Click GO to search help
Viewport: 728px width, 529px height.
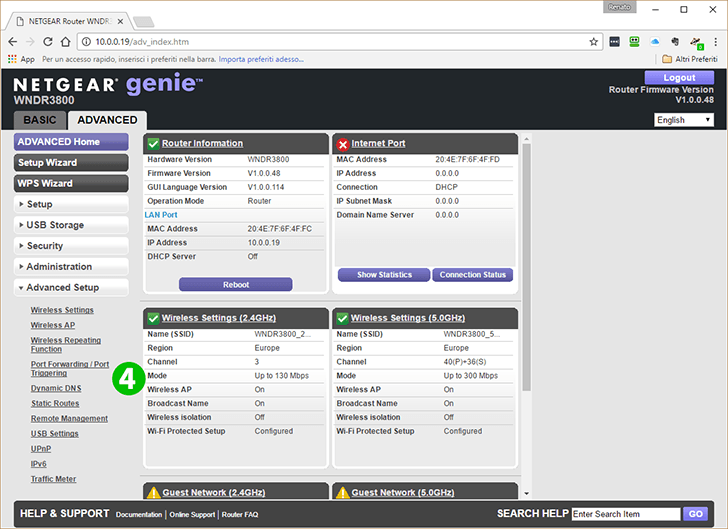coord(696,514)
